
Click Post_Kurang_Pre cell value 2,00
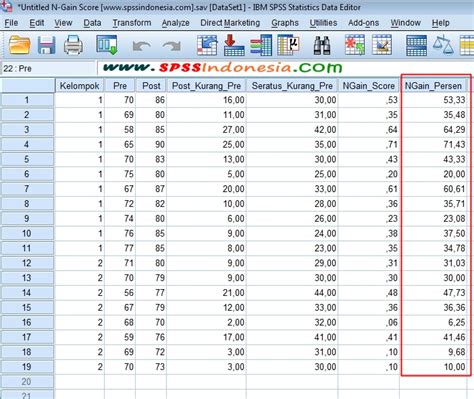(206, 322)
